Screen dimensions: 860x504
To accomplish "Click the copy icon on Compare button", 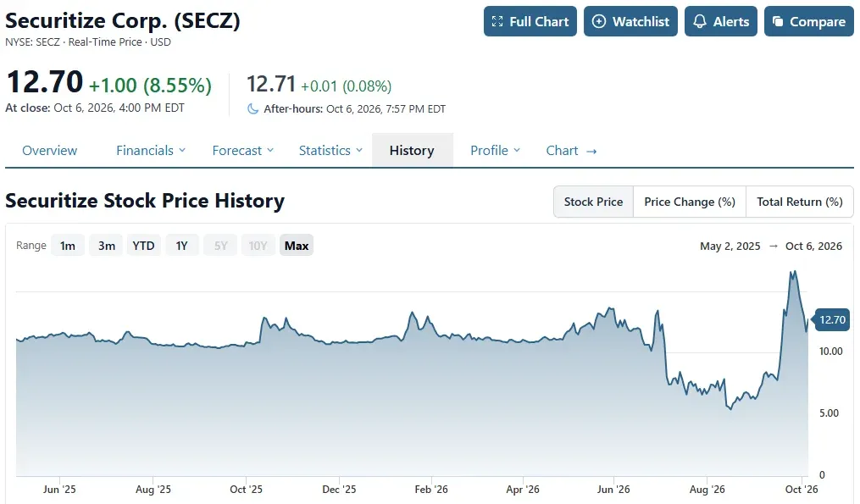I will click(778, 21).
